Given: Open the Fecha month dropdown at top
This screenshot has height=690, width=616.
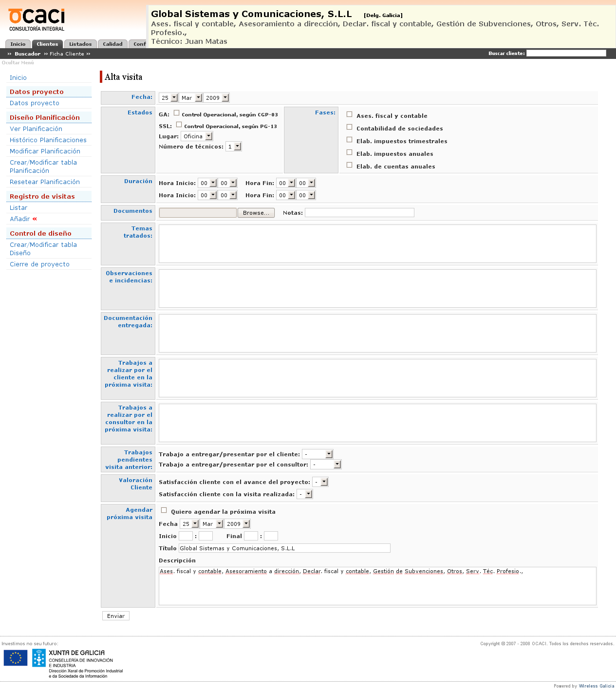Looking at the screenshot, I should 191,98.
